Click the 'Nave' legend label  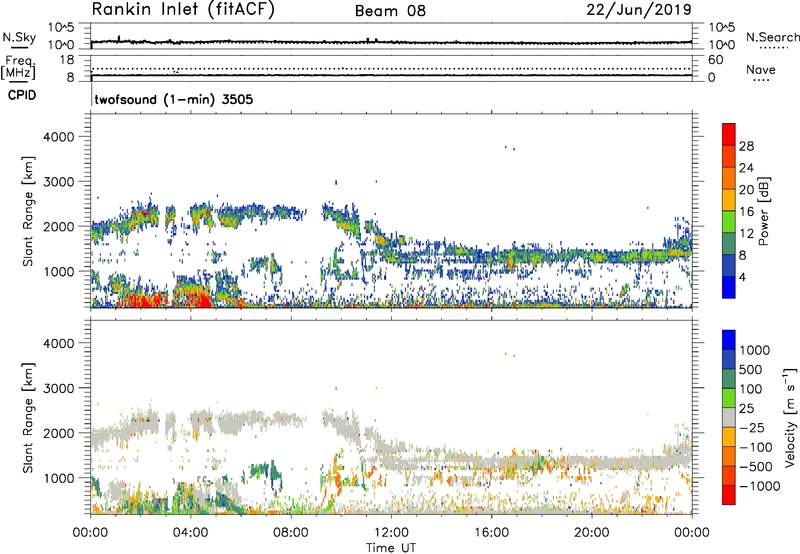pos(761,70)
